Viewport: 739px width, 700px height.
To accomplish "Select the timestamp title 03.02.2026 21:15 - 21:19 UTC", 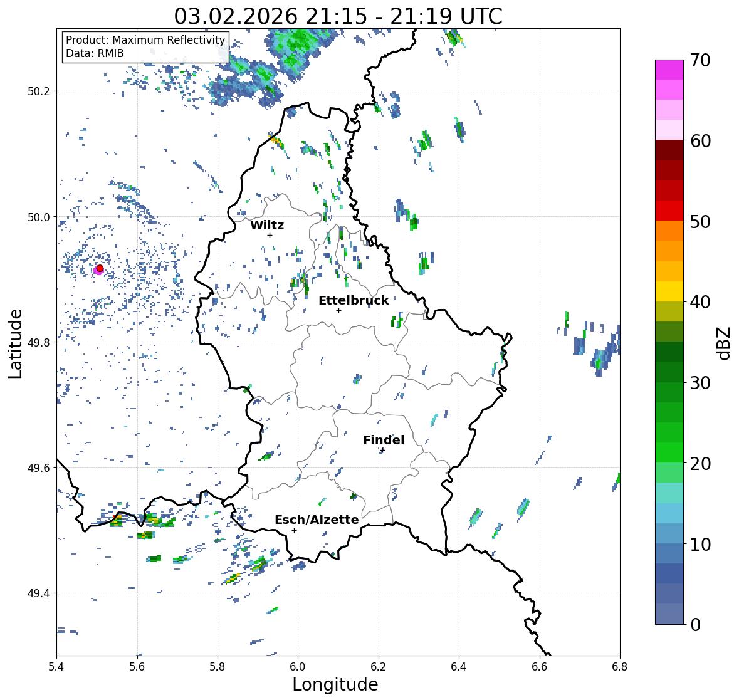I will 338,16.
